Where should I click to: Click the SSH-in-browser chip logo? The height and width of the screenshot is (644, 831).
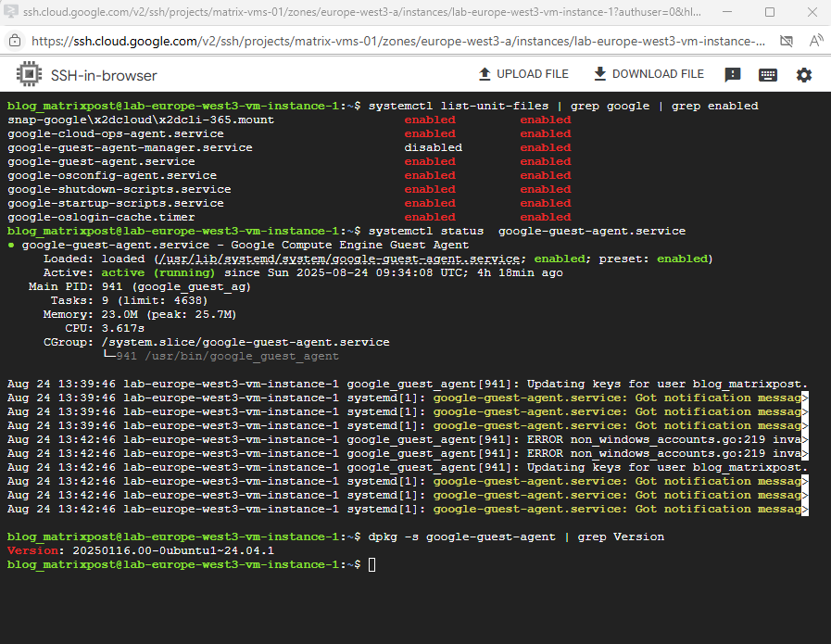tap(29, 74)
